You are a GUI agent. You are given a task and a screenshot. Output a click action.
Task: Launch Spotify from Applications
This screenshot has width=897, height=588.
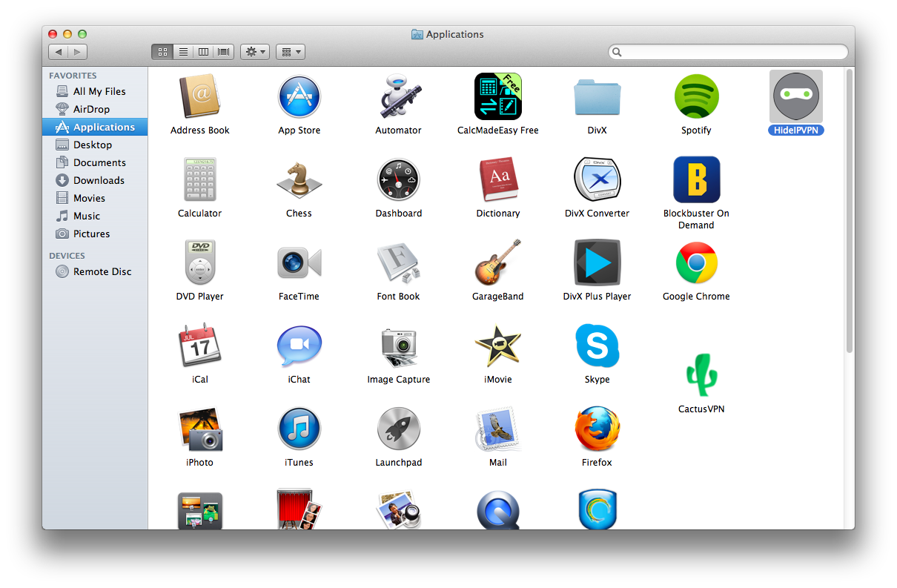pos(697,96)
